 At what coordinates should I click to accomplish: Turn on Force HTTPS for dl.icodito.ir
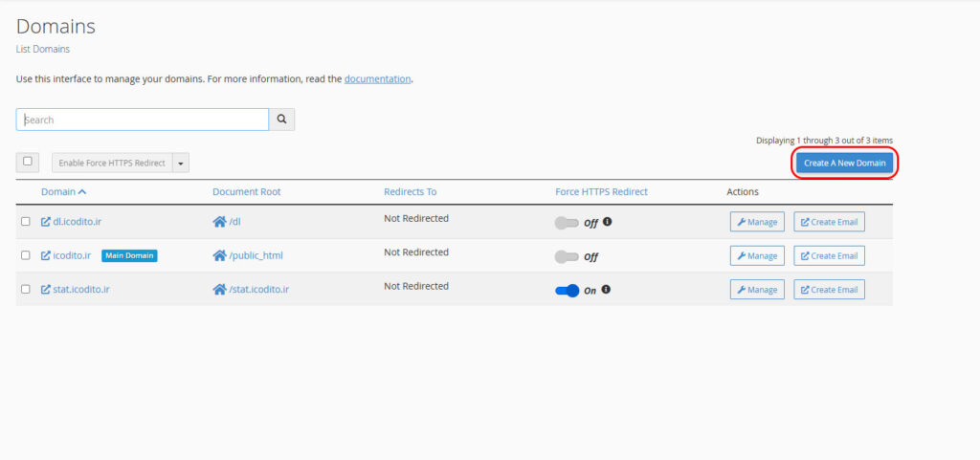(567, 223)
